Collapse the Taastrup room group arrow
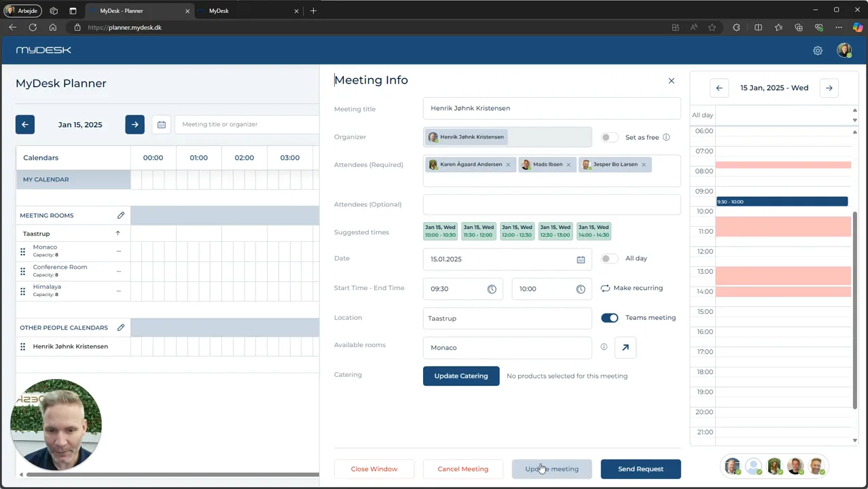868x489 pixels. (117, 234)
